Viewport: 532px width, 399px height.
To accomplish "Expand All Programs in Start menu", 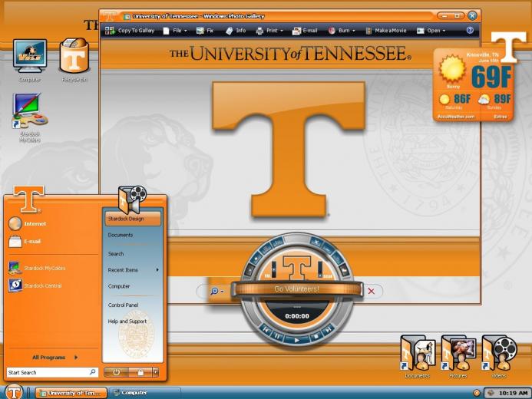I will click(55, 357).
